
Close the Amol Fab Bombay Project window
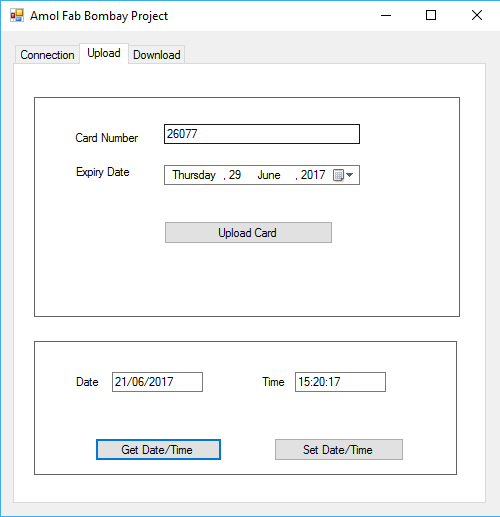477,15
